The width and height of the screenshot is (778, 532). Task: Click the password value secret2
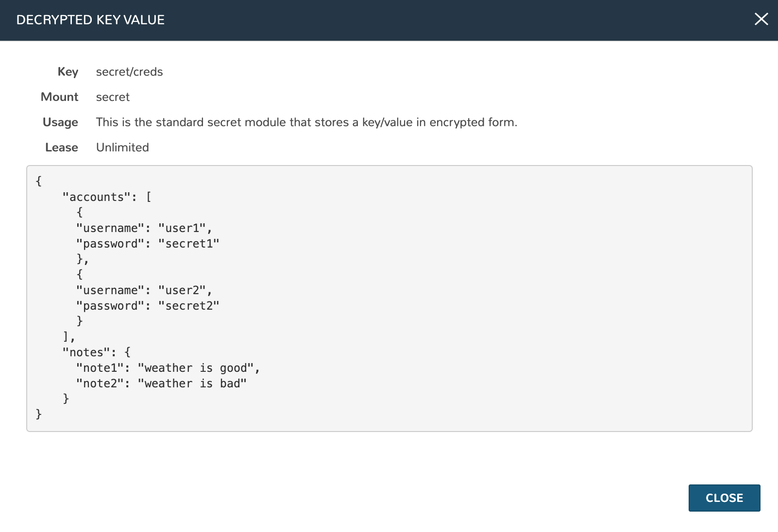tap(190, 305)
